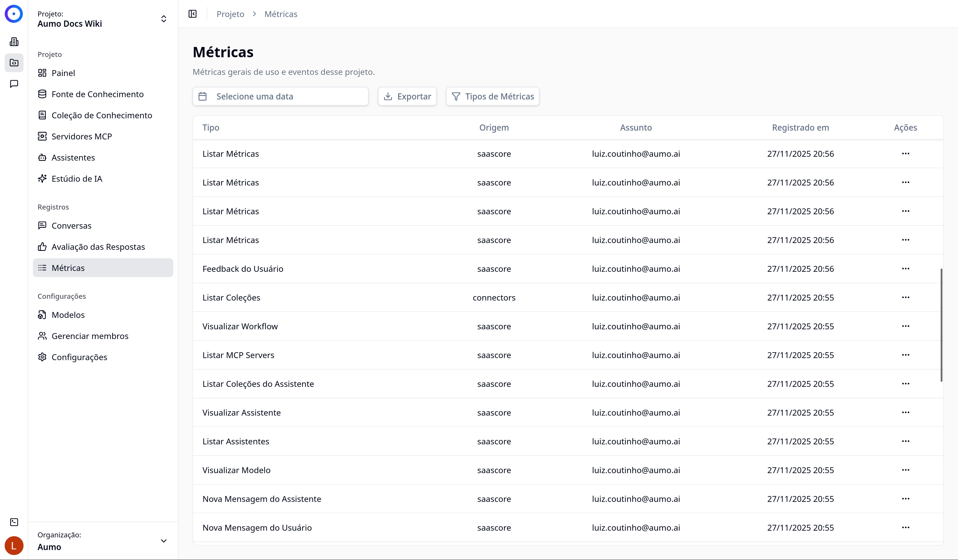This screenshot has width=958, height=560.
Task: Select the projects folder icon in the left rail
Action: pos(14,63)
